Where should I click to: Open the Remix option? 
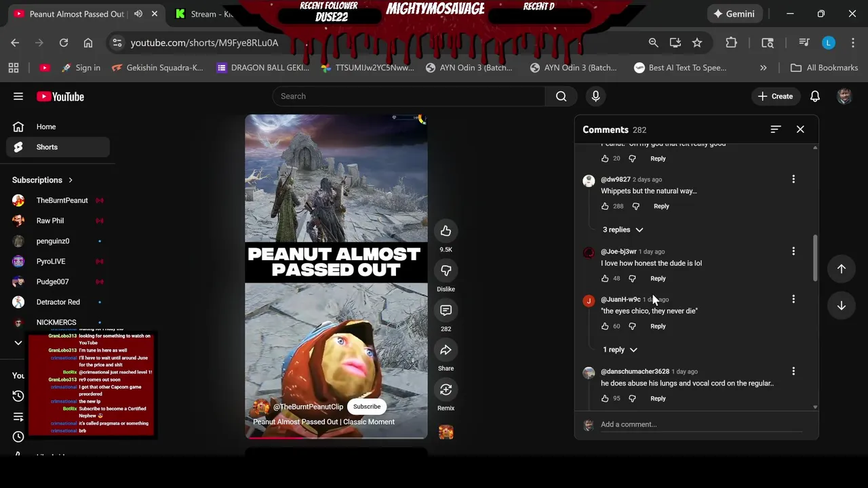pos(446,390)
